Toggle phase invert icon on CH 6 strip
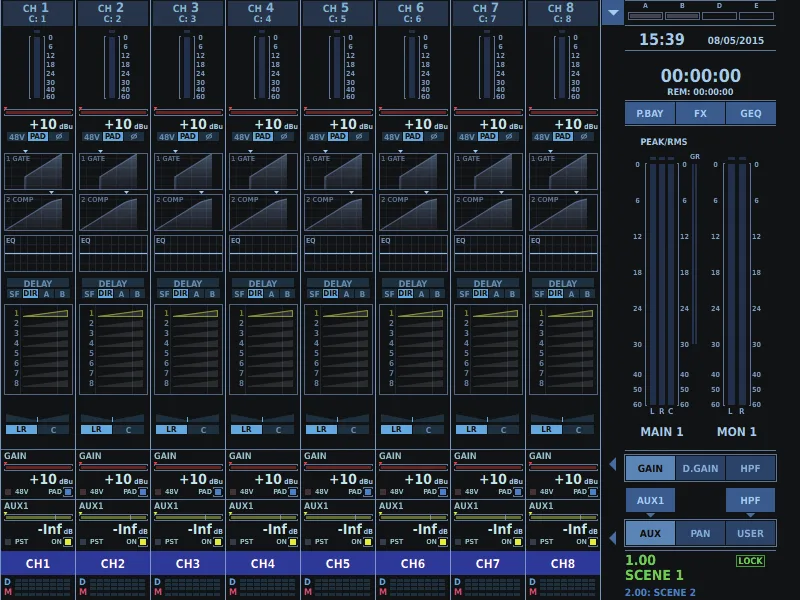This screenshot has height=600, width=800. tap(434, 137)
